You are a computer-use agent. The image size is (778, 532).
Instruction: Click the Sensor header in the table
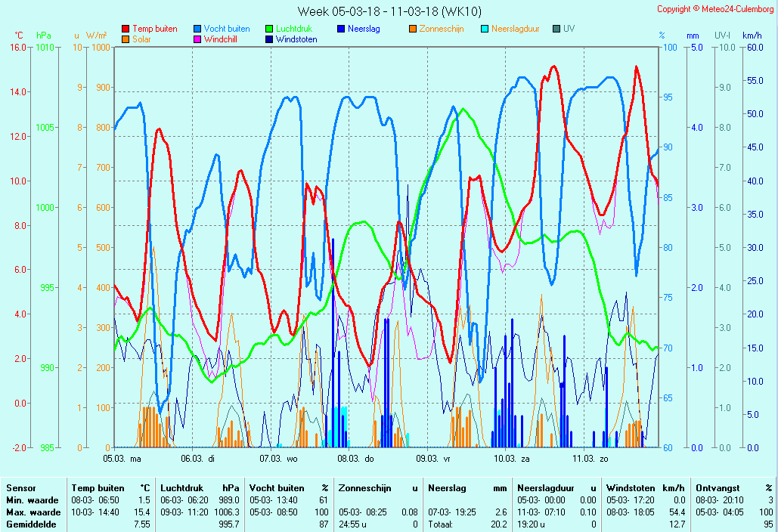point(20,488)
